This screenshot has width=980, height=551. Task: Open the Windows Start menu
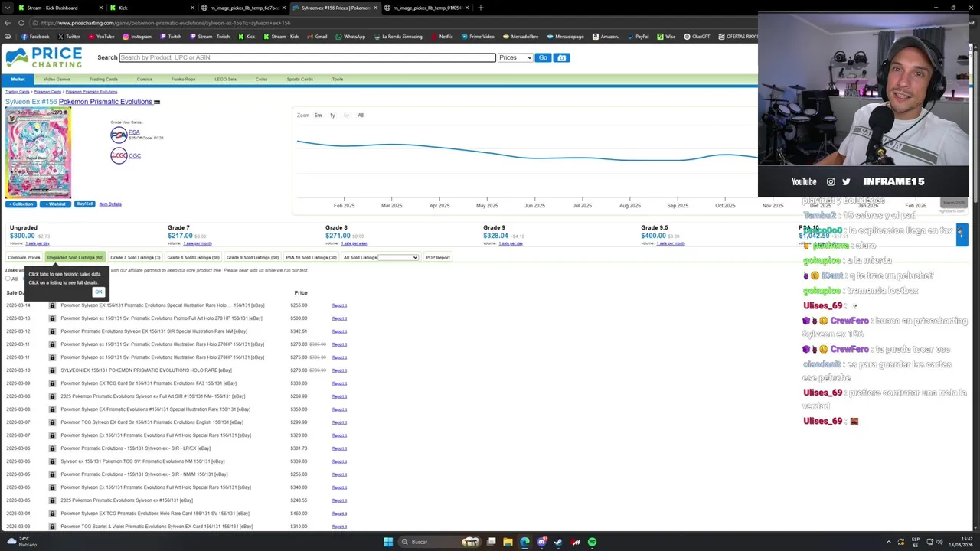pos(388,542)
